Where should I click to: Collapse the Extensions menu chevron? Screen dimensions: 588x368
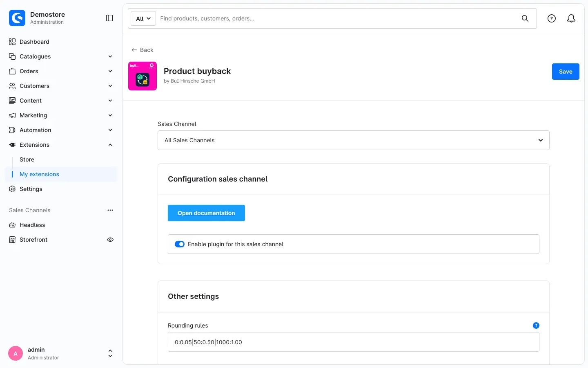[110, 145]
